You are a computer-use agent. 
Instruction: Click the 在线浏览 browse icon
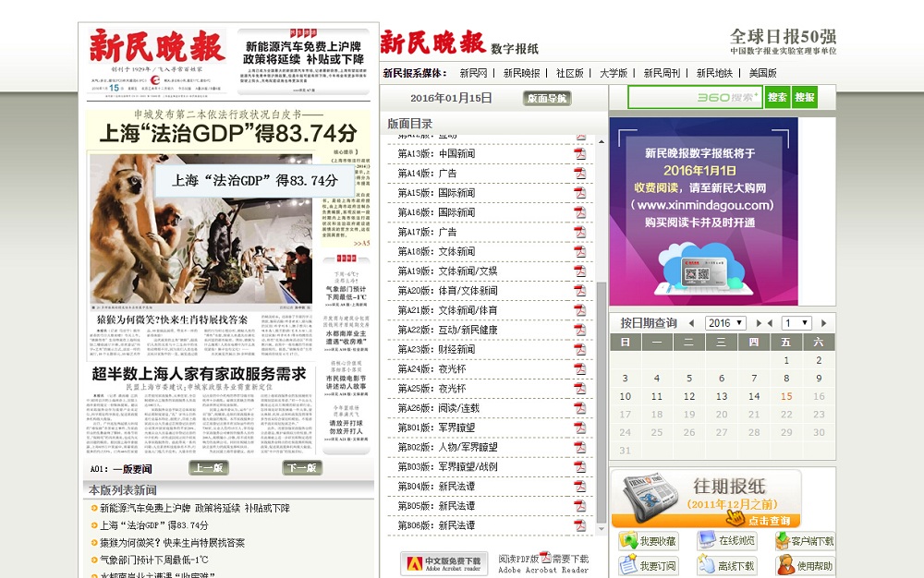(x=726, y=540)
